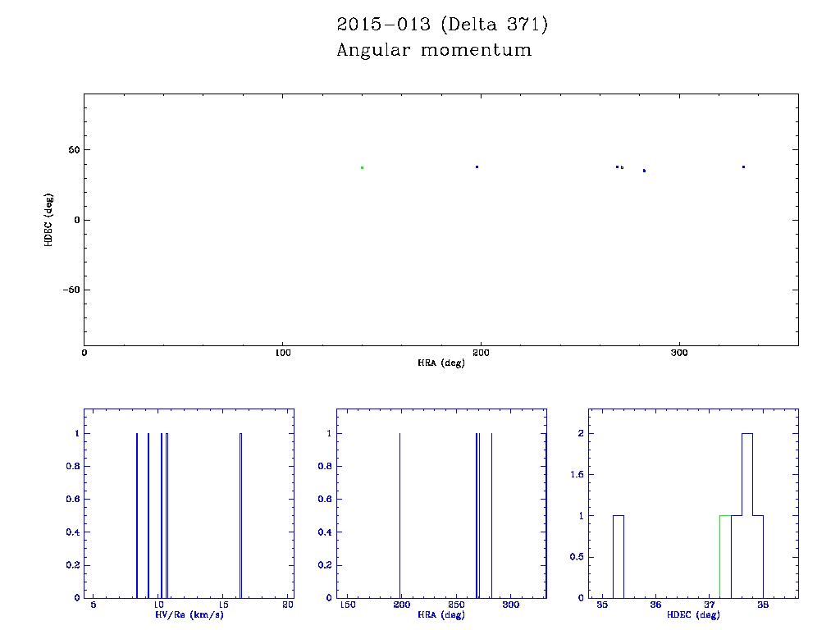Click the leftmost bar in HV/Re histogram
This screenshot has width=840, height=630.
(x=136, y=515)
